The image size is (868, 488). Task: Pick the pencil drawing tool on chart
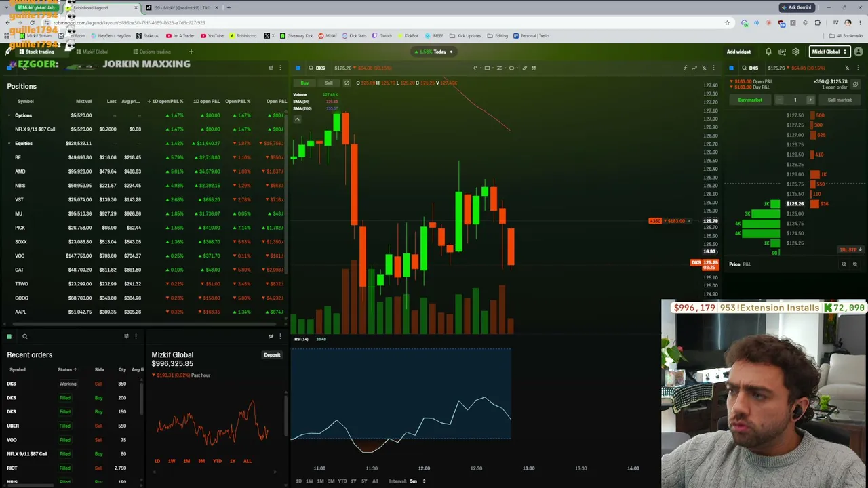(524, 68)
